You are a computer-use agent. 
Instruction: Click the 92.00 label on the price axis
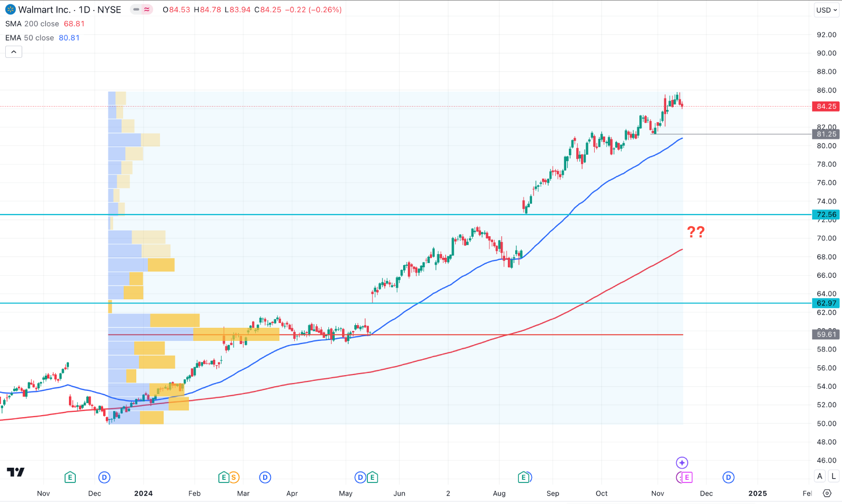[826, 35]
